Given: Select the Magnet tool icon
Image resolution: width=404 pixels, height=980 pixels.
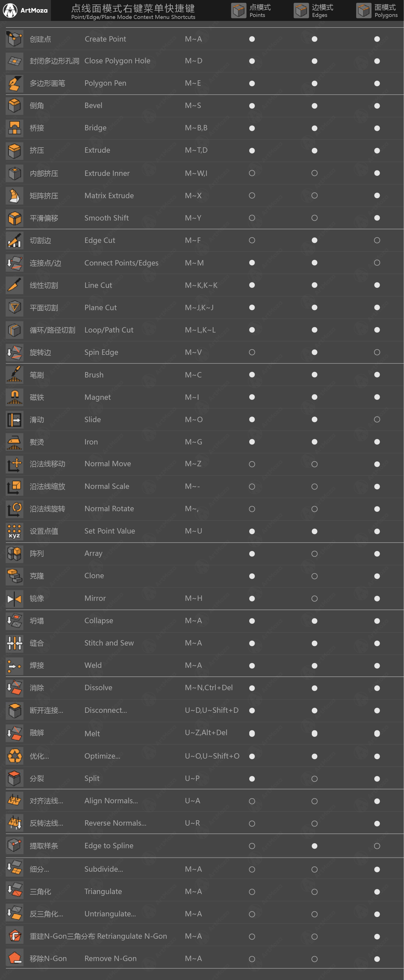Looking at the screenshot, I should coord(14,397).
